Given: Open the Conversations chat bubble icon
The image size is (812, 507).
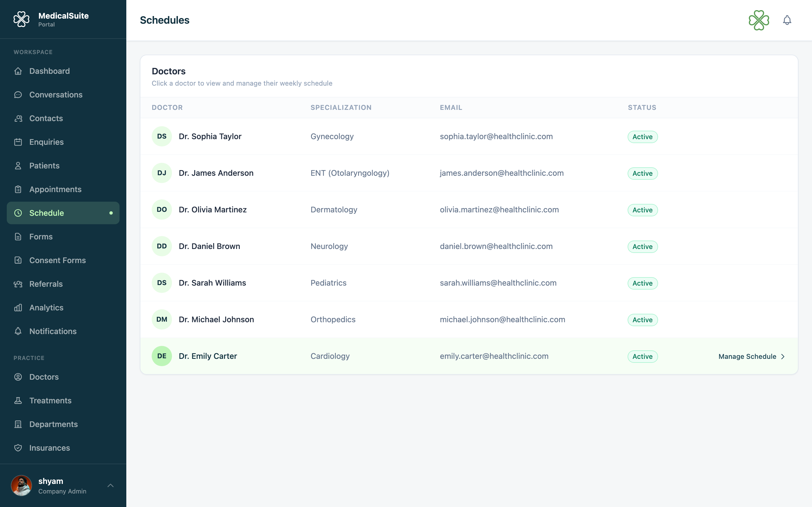Looking at the screenshot, I should pos(18,95).
